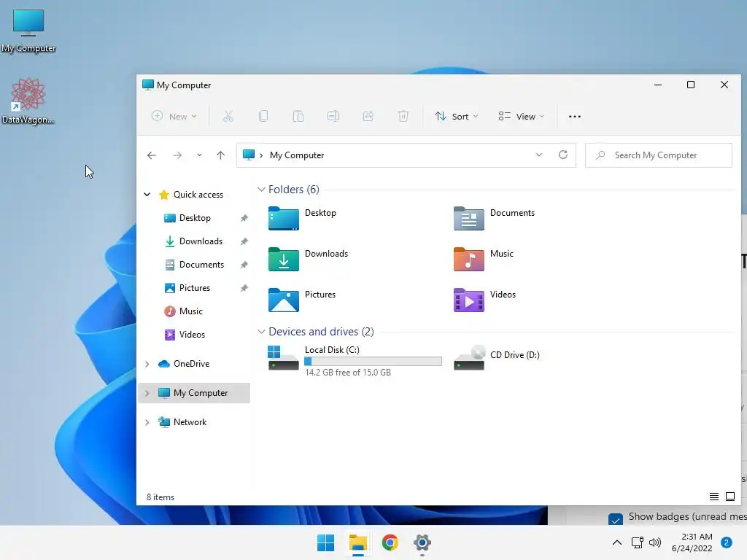The image size is (747, 560).
Task: Collapse the Devices and drives group
Action: point(261,332)
